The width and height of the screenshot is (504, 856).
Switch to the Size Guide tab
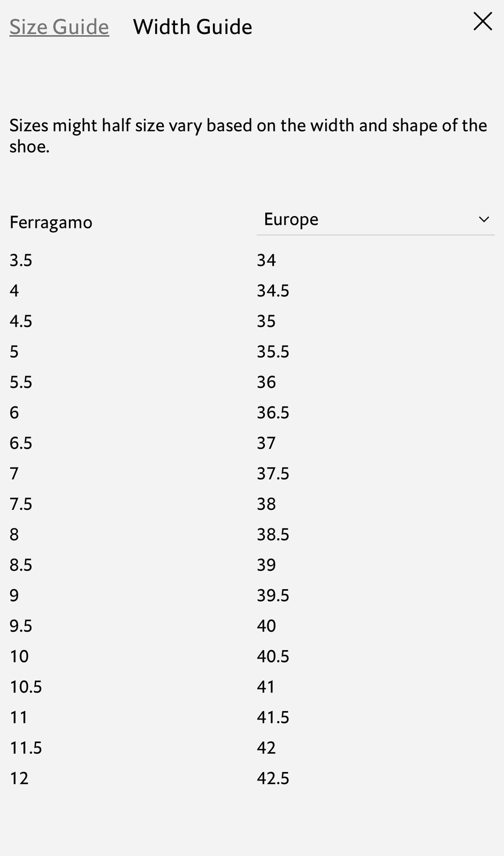[59, 27]
